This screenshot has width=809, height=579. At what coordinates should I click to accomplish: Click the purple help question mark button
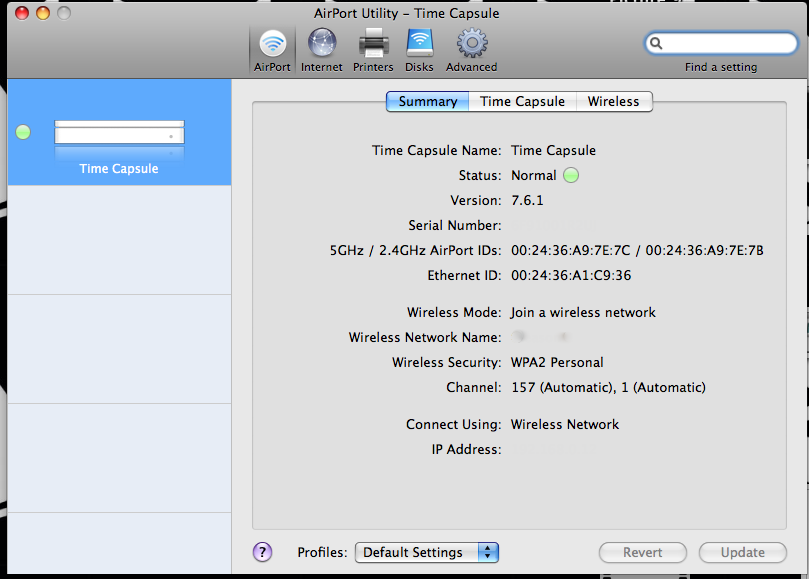[262, 552]
